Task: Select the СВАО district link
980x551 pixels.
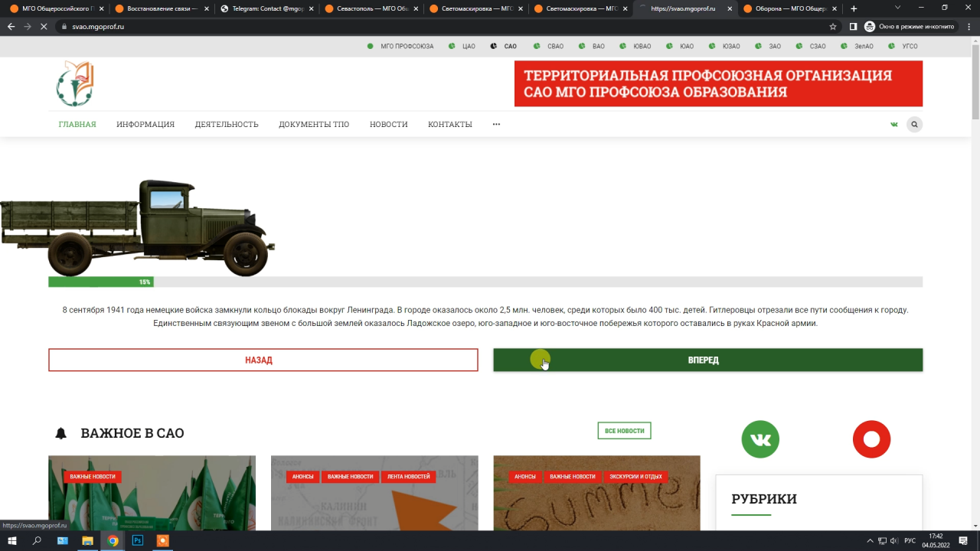Action: (555, 46)
